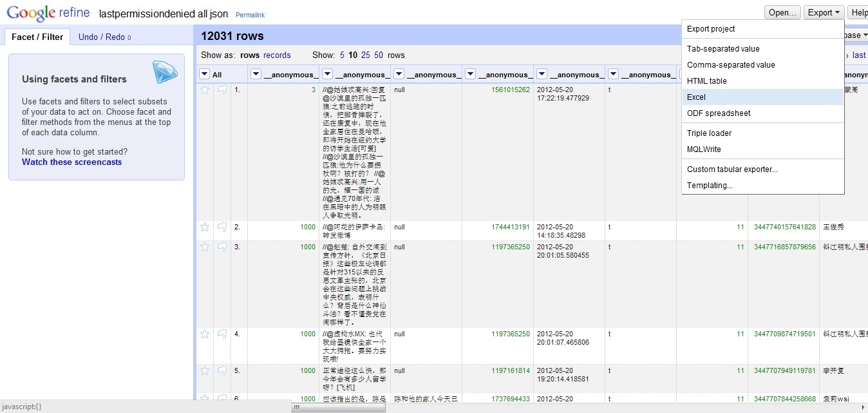The height and width of the screenshot is (413, 868).
Task: Select the cell 3447740157641828
Action: [x=785, y=227]
